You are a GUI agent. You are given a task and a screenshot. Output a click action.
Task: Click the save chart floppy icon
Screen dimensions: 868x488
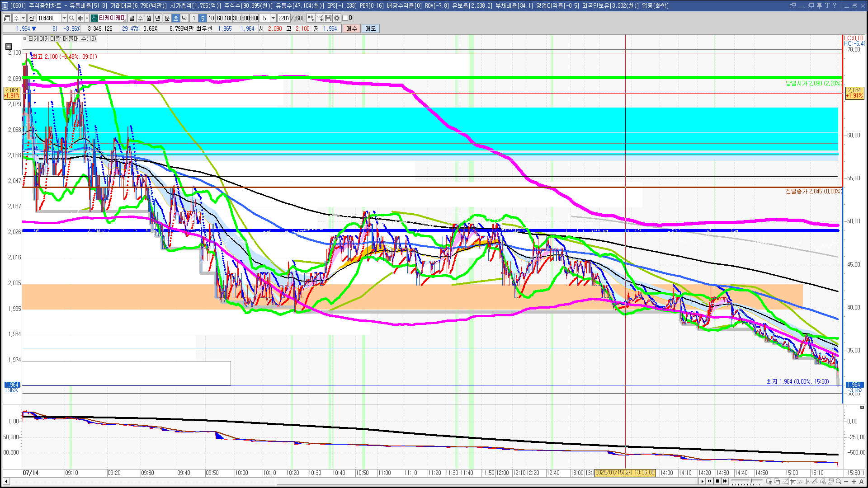(328, 18)
